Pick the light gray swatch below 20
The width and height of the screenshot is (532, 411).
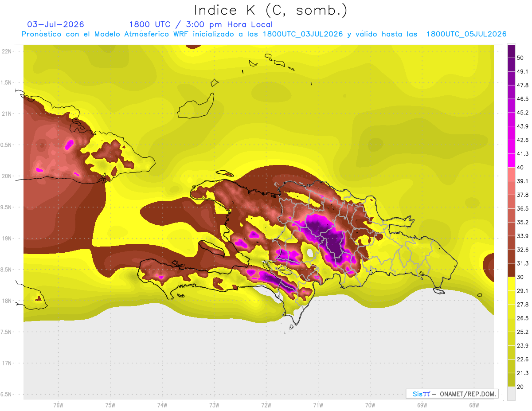[511, 394]
